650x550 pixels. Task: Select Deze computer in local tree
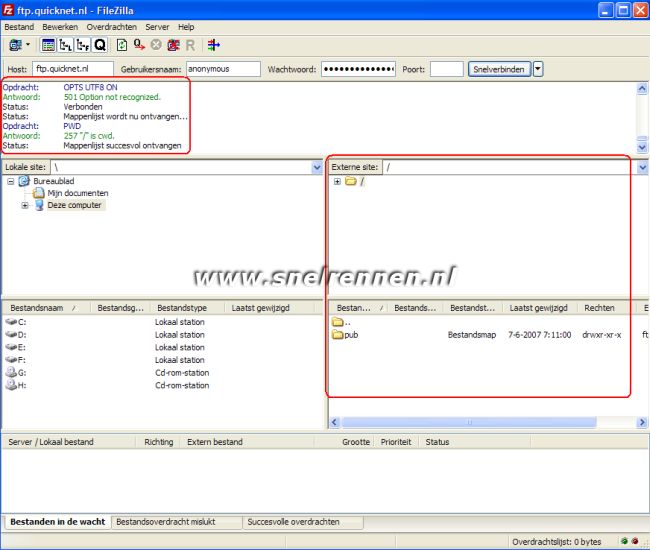pyautogui.click(x=75, y=205)
